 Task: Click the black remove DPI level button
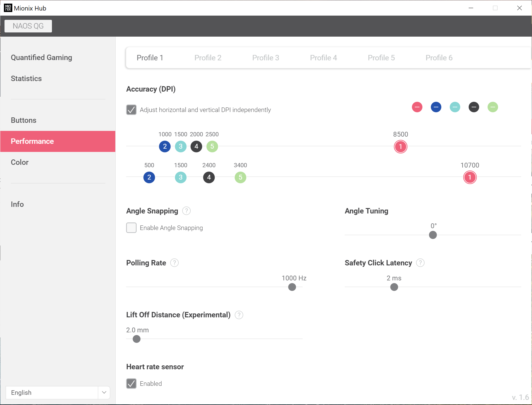click(x=474, y=107)
